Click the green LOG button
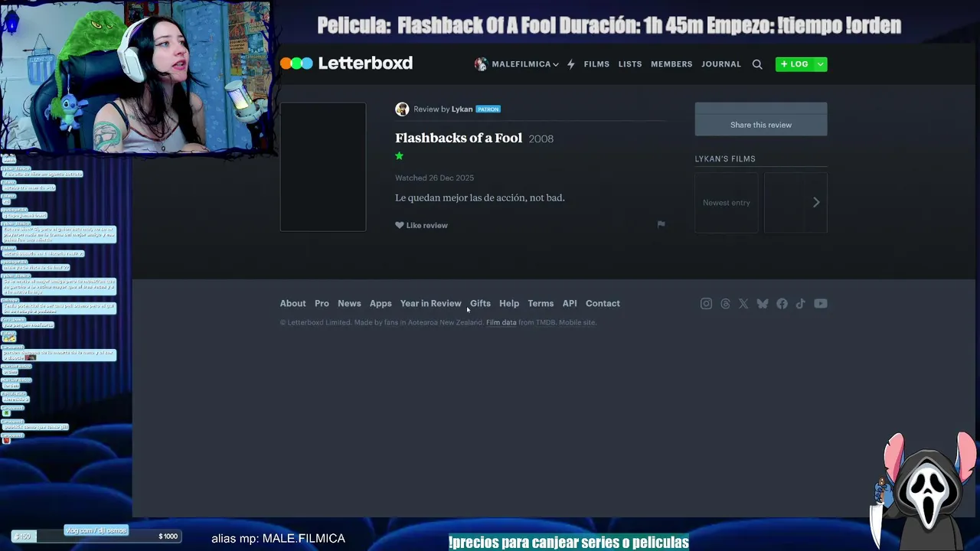This screenshot has height=551, width=980. pyautogui.click(x=795, y=64)
